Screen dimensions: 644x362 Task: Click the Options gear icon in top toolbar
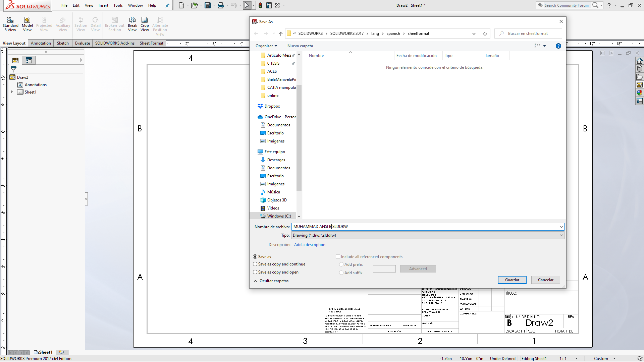click(x=278, y=5)
